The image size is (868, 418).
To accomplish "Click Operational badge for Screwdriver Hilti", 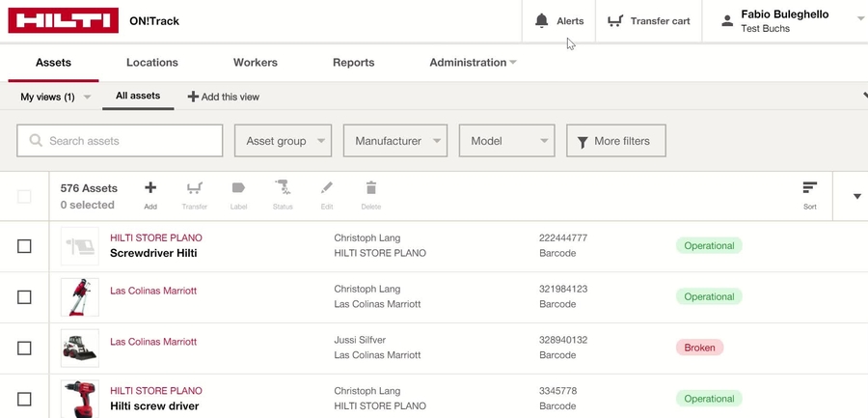I will [709, 245].
